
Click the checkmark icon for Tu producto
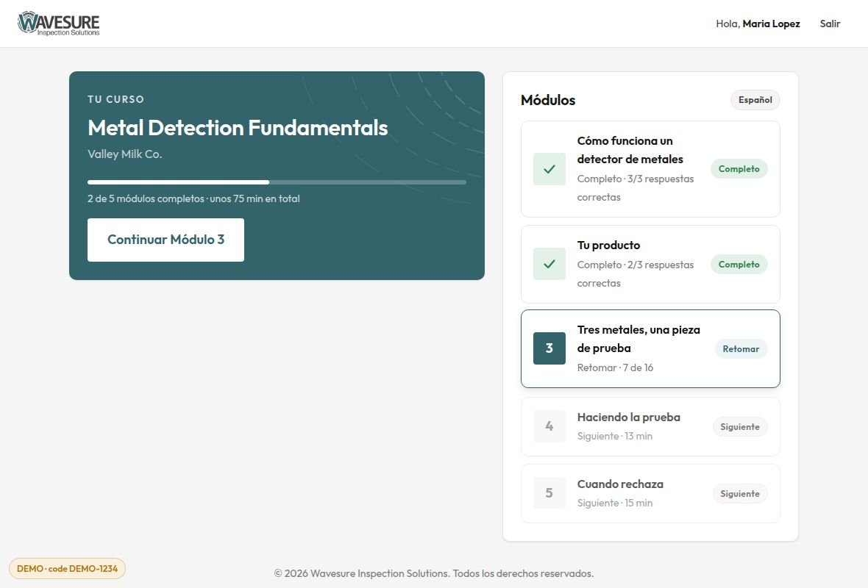549,264
